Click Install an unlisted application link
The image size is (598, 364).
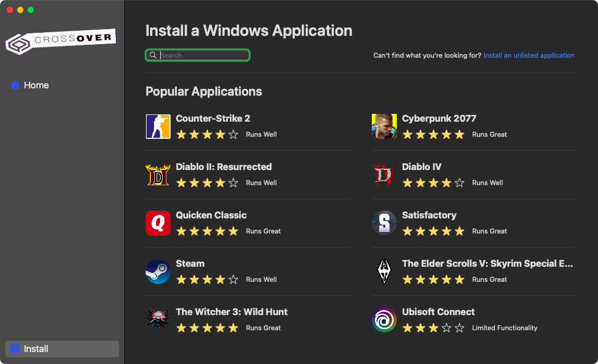pos(529,55)
